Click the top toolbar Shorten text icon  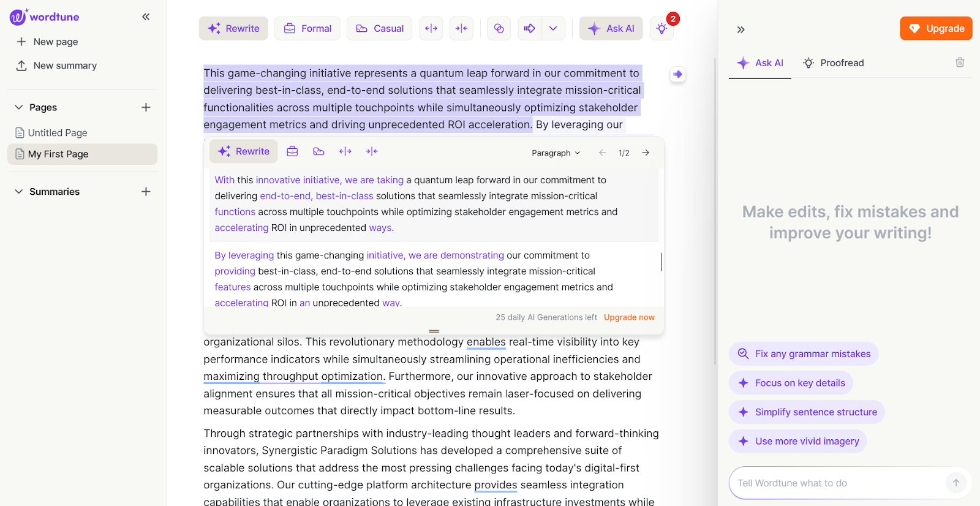(x=461, y=28)
